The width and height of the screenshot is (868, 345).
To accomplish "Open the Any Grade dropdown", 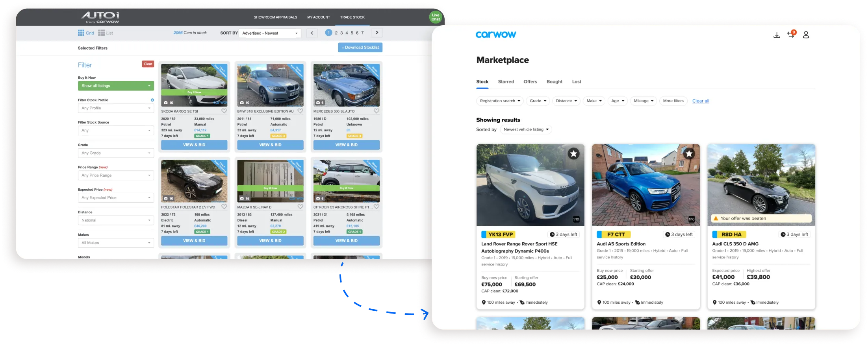I will click(x=116, y=153).
